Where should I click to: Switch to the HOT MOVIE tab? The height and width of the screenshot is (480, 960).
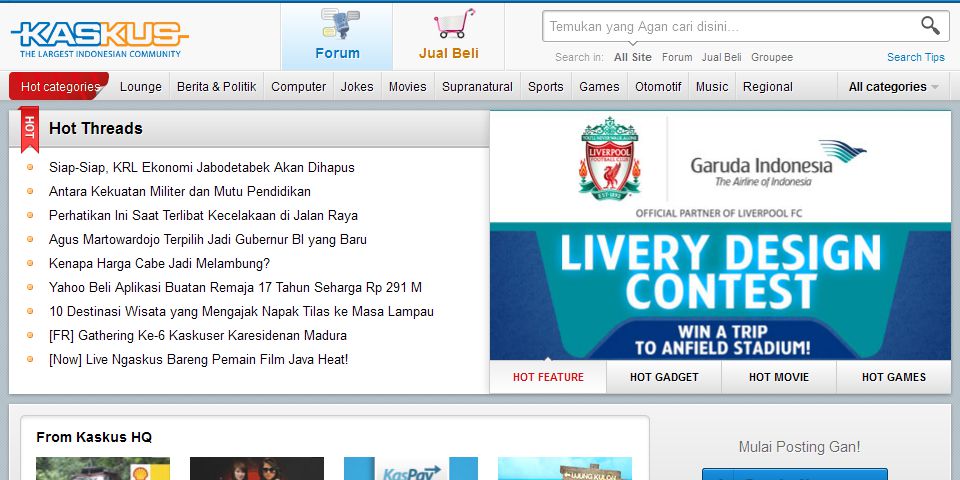click(779, 377)
